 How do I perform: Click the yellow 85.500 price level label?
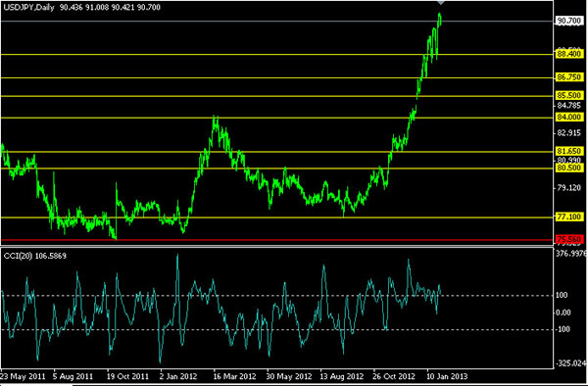tap(568, 96)
